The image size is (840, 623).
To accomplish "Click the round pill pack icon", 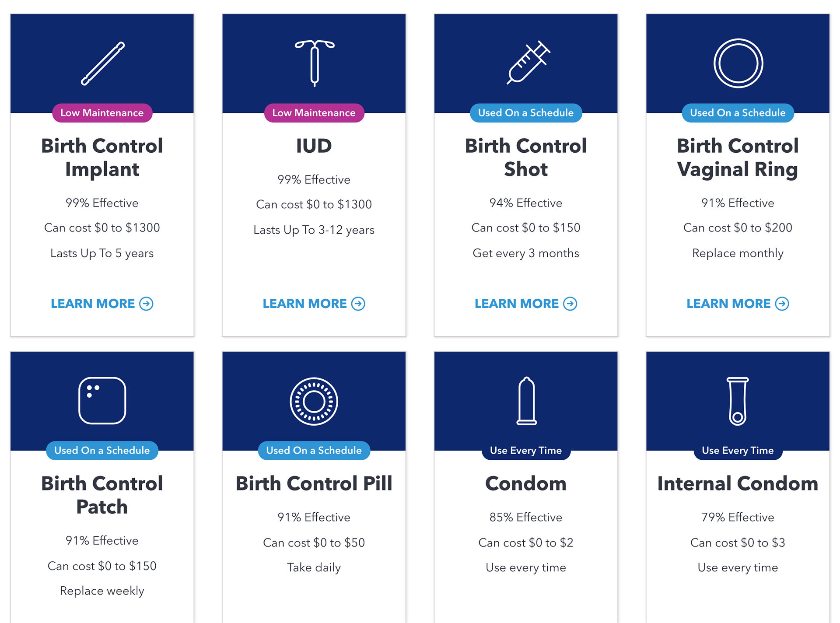I will [x=314, y=401].
